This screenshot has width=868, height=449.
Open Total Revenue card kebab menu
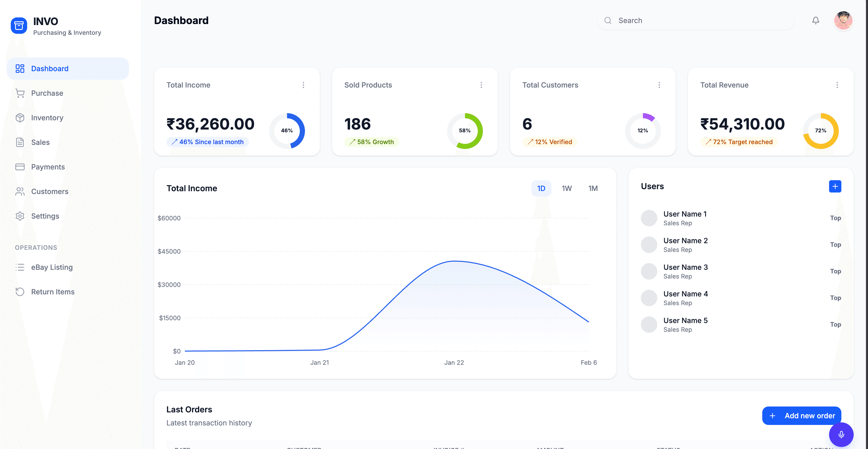click(x=837, y=85)
